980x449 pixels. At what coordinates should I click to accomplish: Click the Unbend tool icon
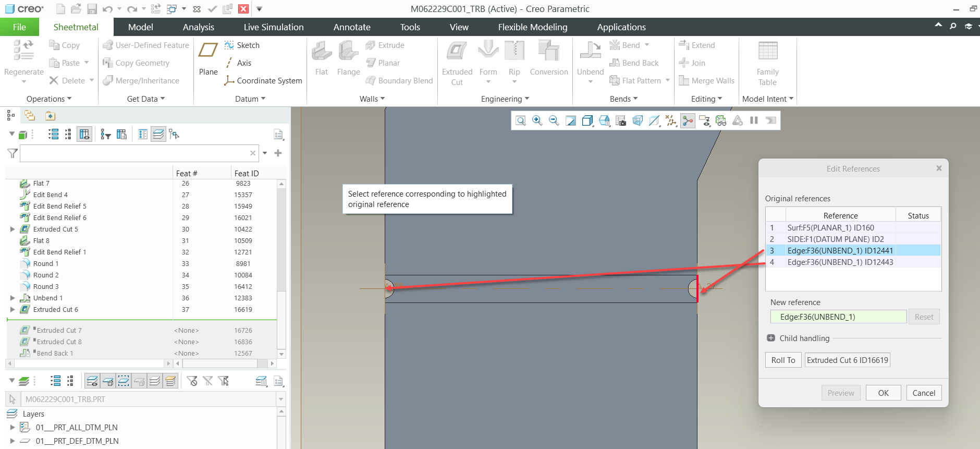coord(590,51)
